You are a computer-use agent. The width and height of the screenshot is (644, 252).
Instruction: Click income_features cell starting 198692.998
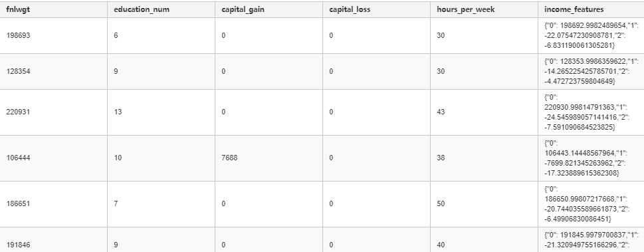pos(591,35)
